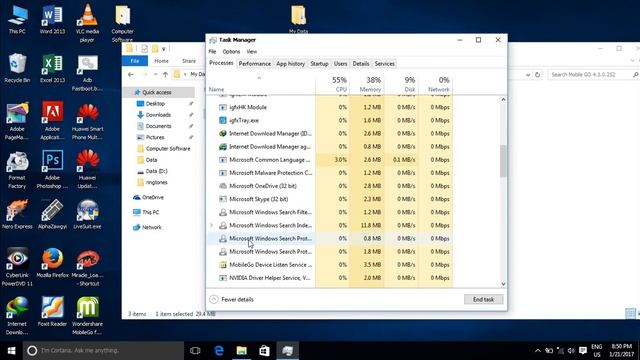Viewport: 640px width, 360px height.
Task: Open Mozilla Firefox desktop shortcut
Action: click(52, 263)
